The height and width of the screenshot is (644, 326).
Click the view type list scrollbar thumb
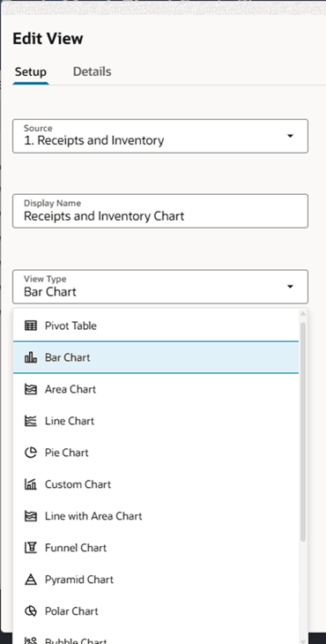[303, 431]
